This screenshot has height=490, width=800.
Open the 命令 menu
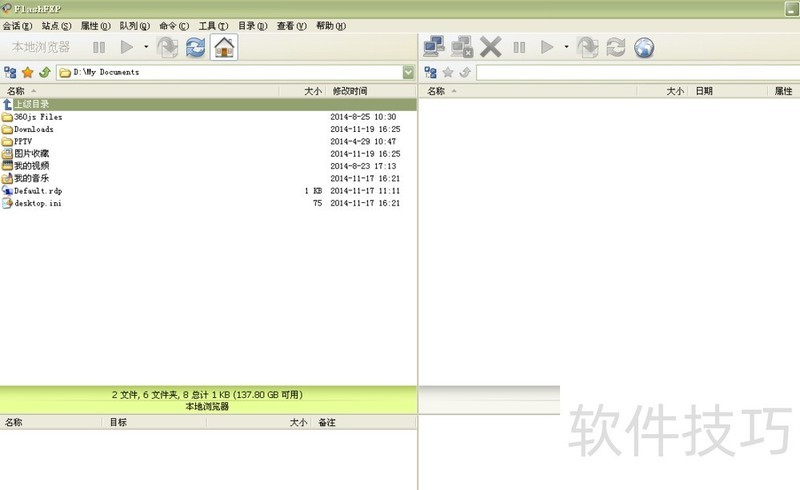coord(174,26)
